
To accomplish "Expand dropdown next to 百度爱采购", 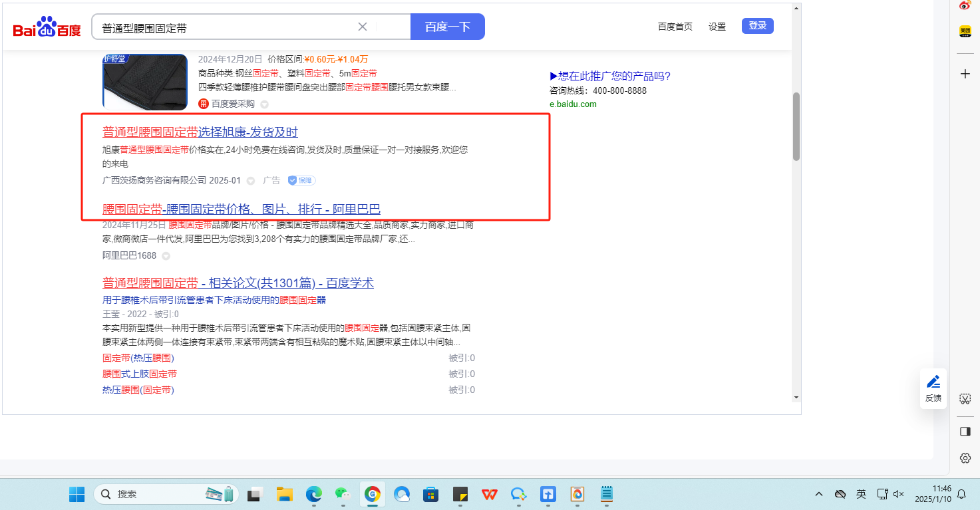I will (x=264, y=104).
